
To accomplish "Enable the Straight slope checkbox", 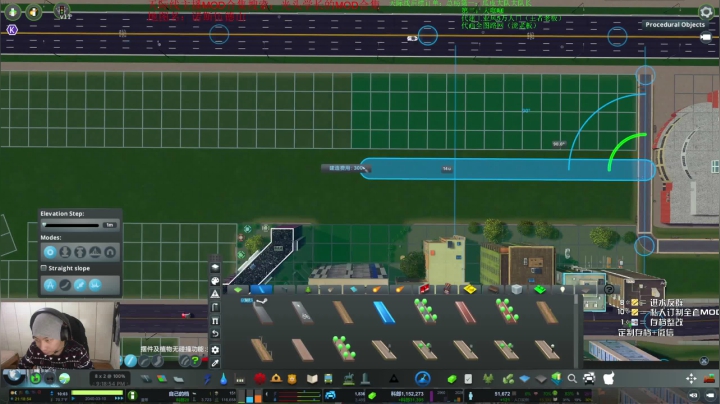I will click(44, 268).
